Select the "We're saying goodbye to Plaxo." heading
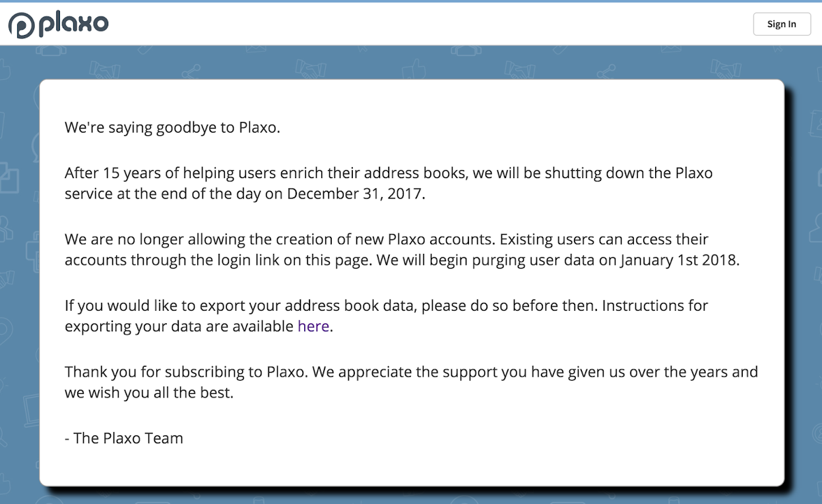822x504 pixels. 173,127
